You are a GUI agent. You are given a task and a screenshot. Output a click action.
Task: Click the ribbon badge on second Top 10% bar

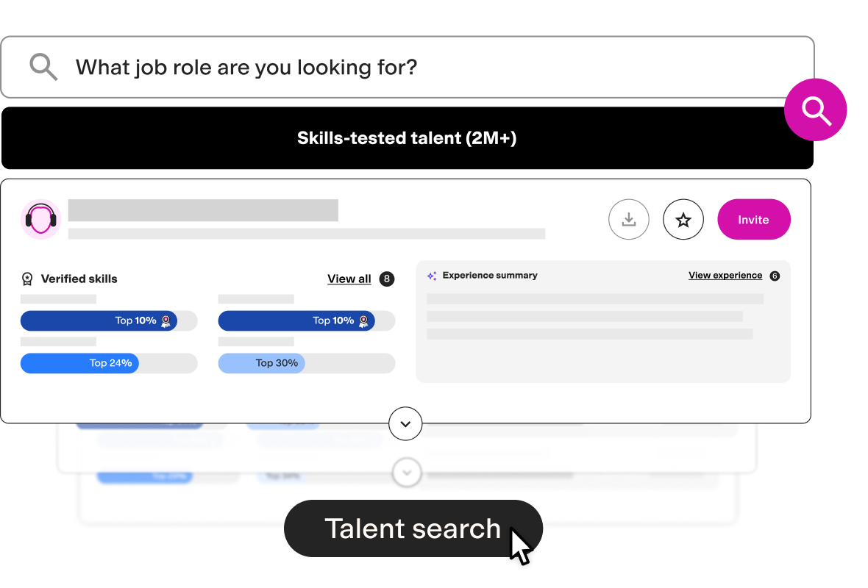363,321
